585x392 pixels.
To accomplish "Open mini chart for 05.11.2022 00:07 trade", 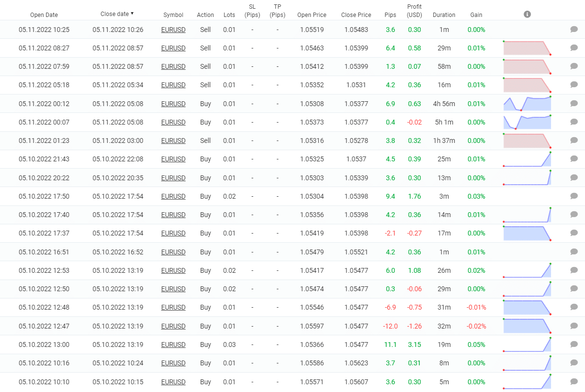I will 527,122.
